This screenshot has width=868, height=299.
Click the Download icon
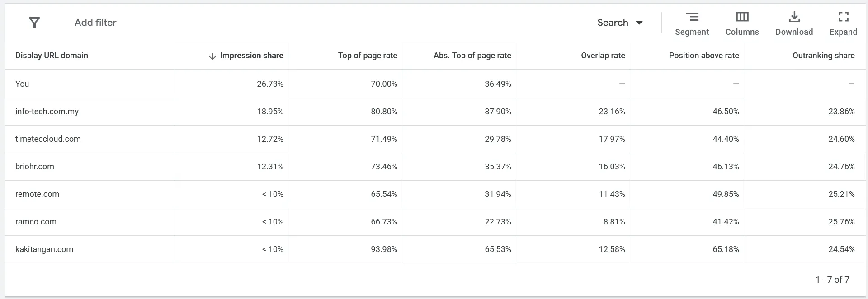click(x=794, y=22)
